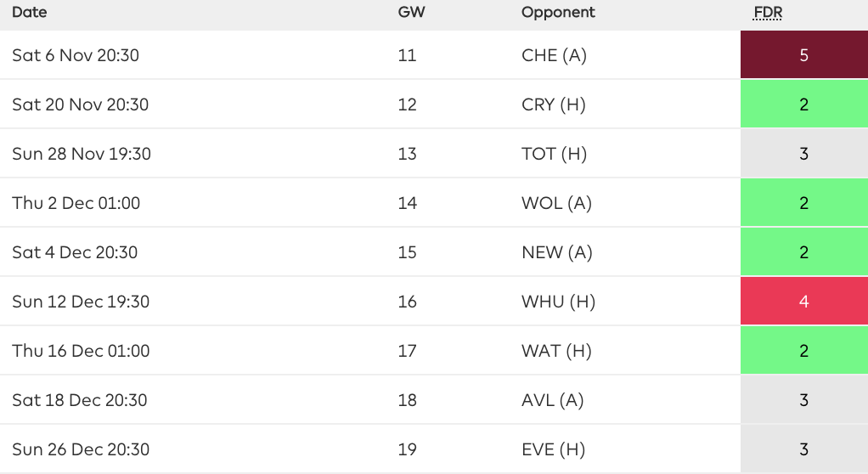The image size is (868, 474).
Task: Click the dark red FDR 5 cell
Action: tap(803, 55)
